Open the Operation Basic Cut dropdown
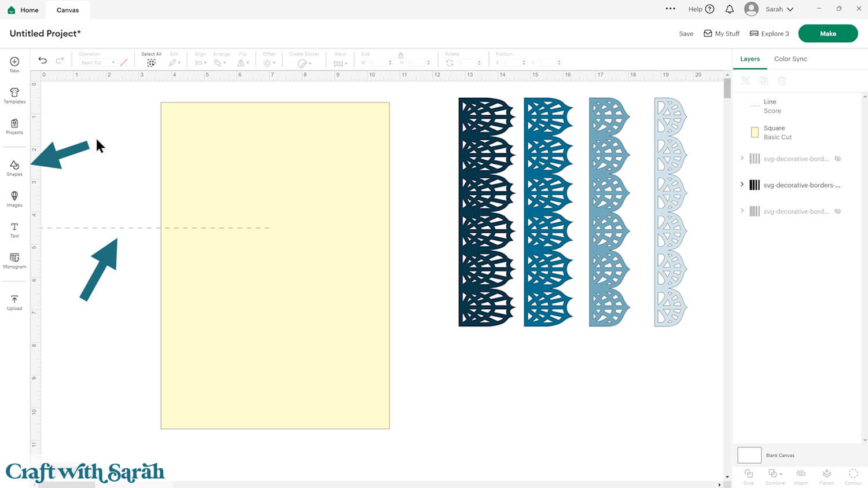This screenshot has width=868, height=488. click(x=97, y=63)
